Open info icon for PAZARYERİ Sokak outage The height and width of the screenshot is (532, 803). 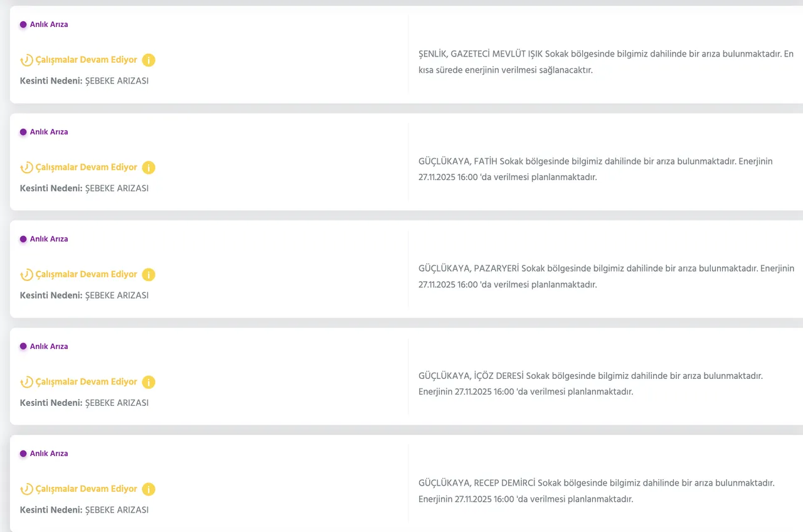tap(149, 275)
